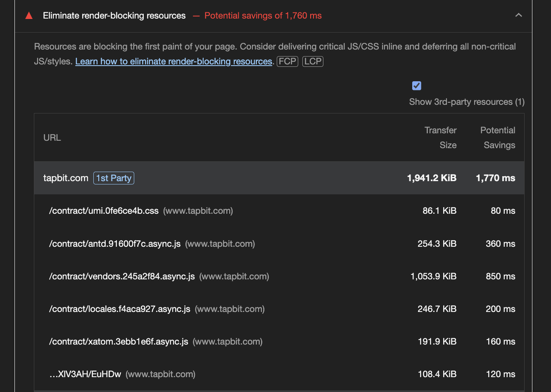Select the 246.7 KiB transfer size cell
Image resolution: width=551 pixels, height=392 pixels.
pos(437,309)
